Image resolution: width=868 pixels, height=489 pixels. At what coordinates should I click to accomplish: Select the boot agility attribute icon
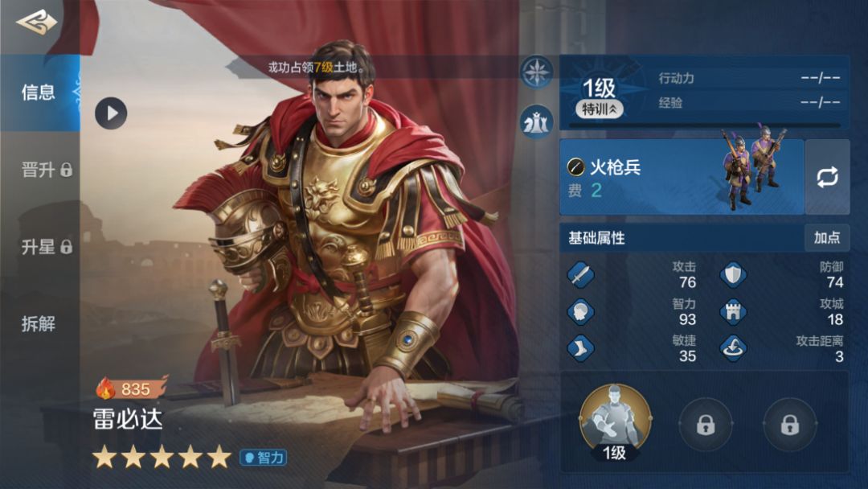tap(581, 348)
